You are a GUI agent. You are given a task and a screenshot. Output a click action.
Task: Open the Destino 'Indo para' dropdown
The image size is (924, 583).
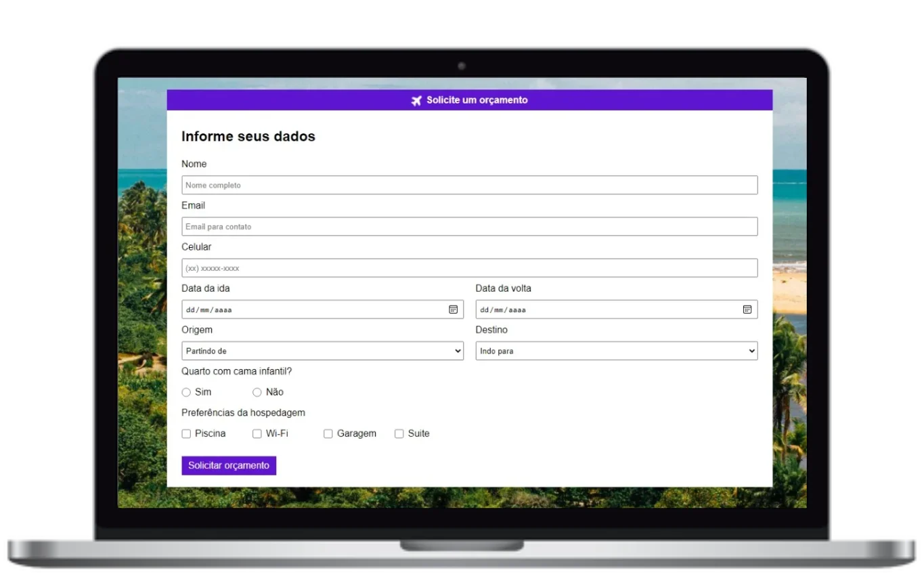click(616, 351)
